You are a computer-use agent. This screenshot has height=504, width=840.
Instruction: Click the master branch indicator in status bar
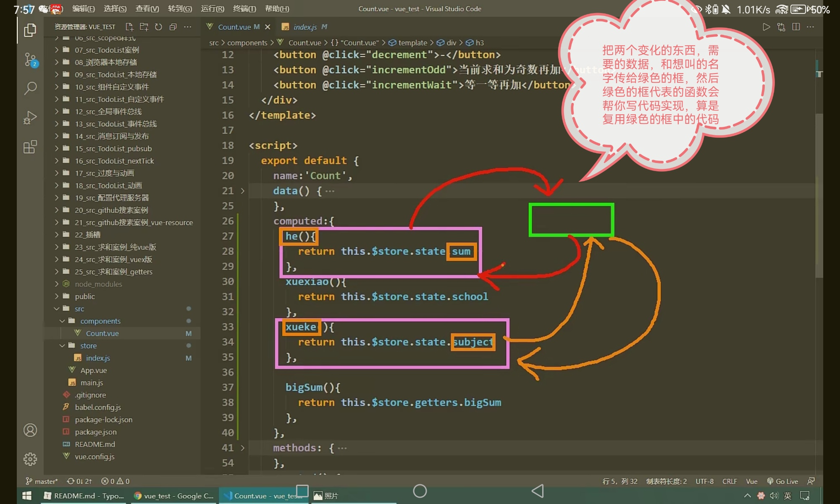tap(42, 481)
